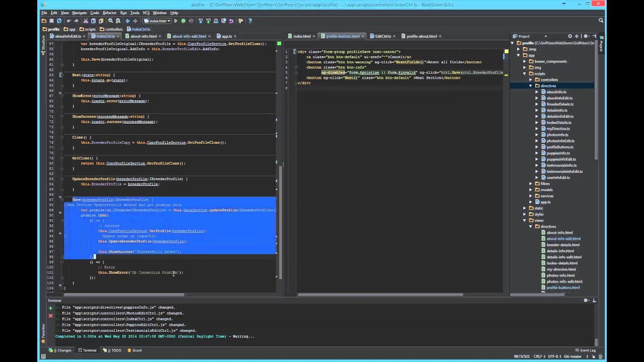644x362 pixels.
Task: Run index.html with the green play icon
Action: pos(176,21)
